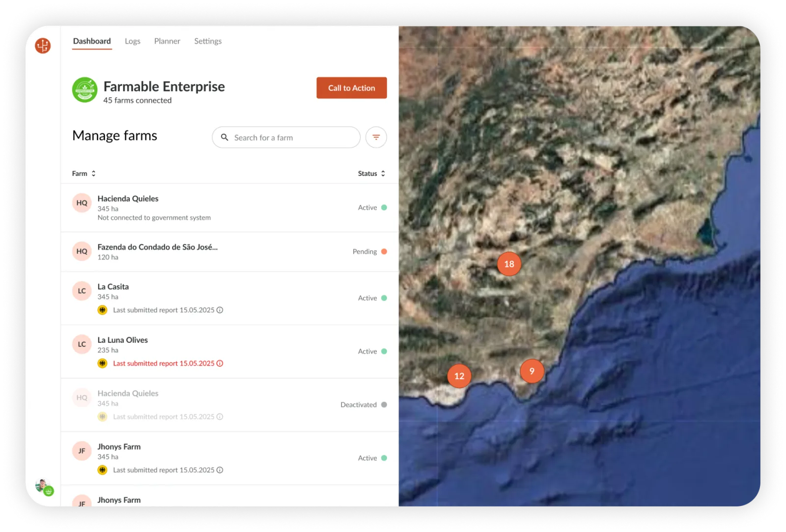Click the LC avatar for La Luna Olives

pos(82,344)
